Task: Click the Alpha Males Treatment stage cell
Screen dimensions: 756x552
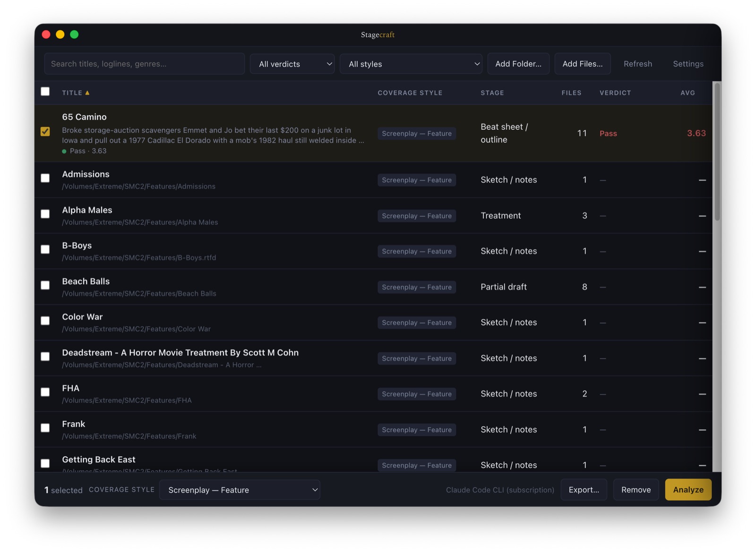Action: [501, 216]
